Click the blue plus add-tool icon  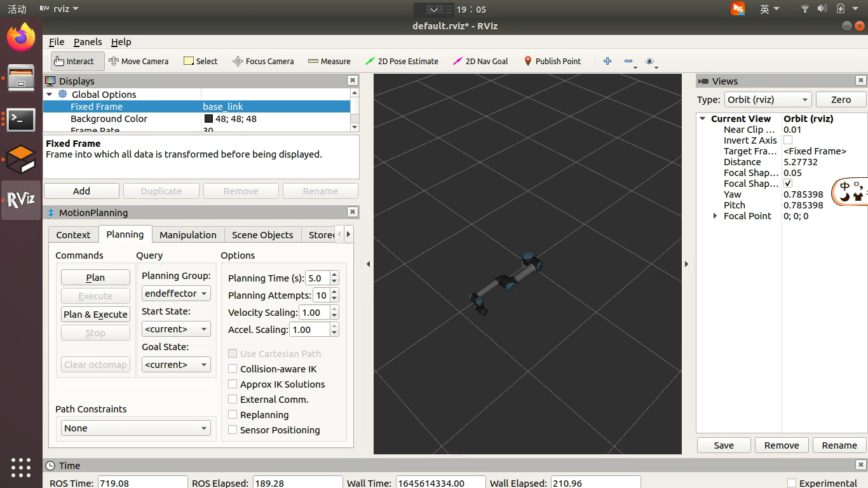coord(607,61)
